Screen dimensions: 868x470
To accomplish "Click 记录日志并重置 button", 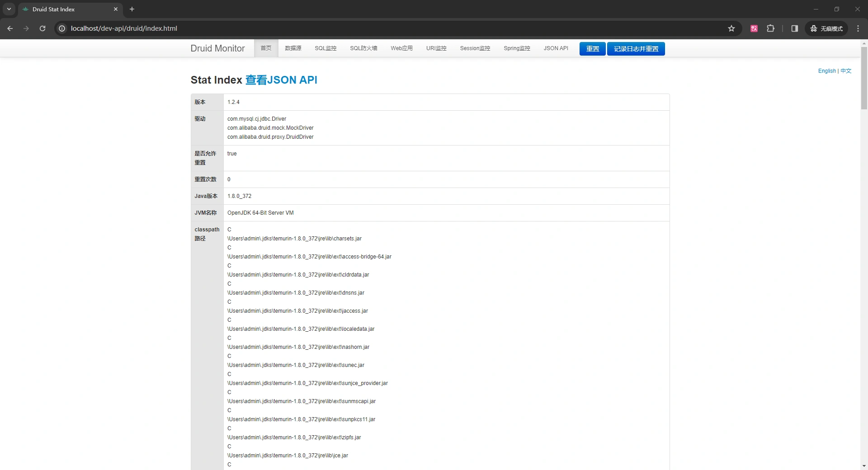I will coord(636,49).
